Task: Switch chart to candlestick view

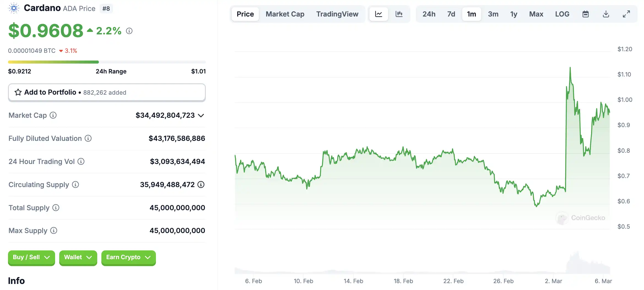Action: coord(399,14)
